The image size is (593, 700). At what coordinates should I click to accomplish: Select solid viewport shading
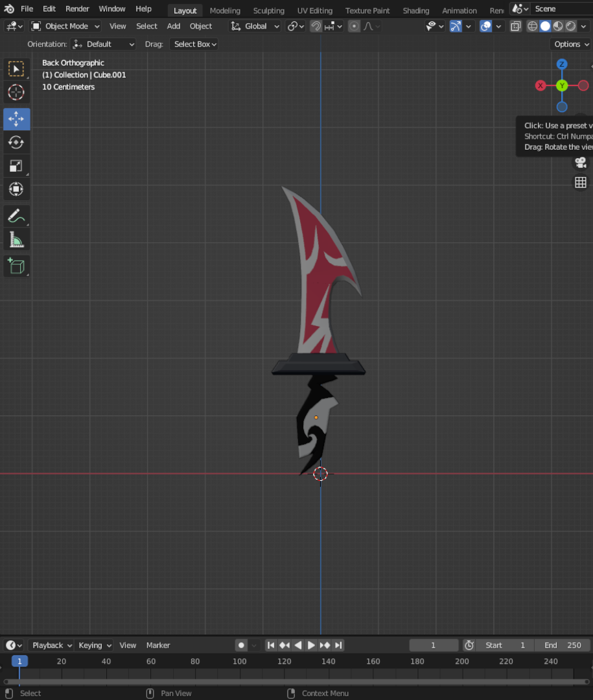545,27
